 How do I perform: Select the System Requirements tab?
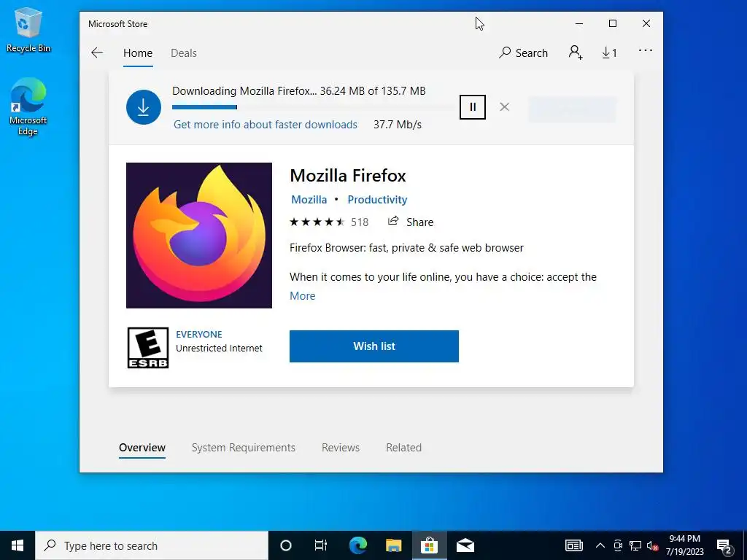[x=244, y=448]
